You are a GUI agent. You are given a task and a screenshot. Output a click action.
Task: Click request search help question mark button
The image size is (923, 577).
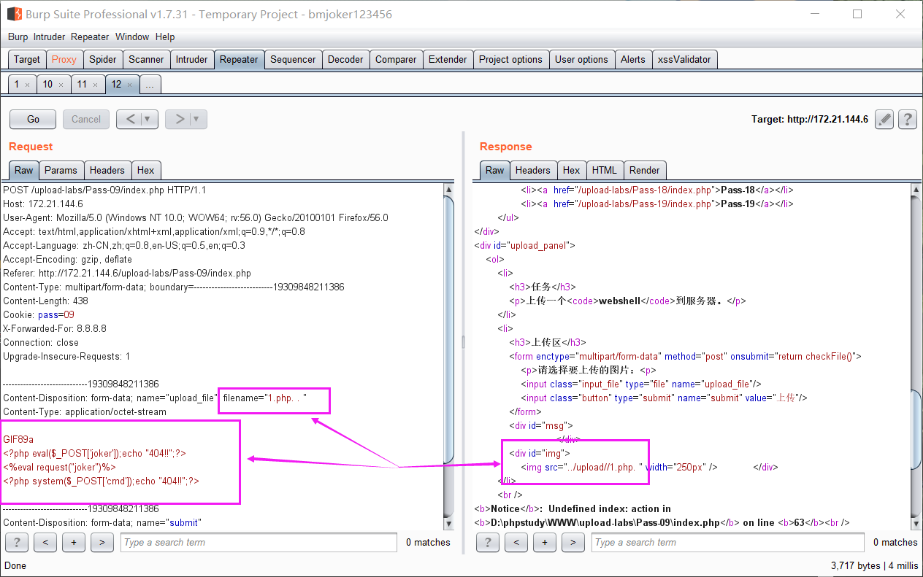[x=16, y=542]
